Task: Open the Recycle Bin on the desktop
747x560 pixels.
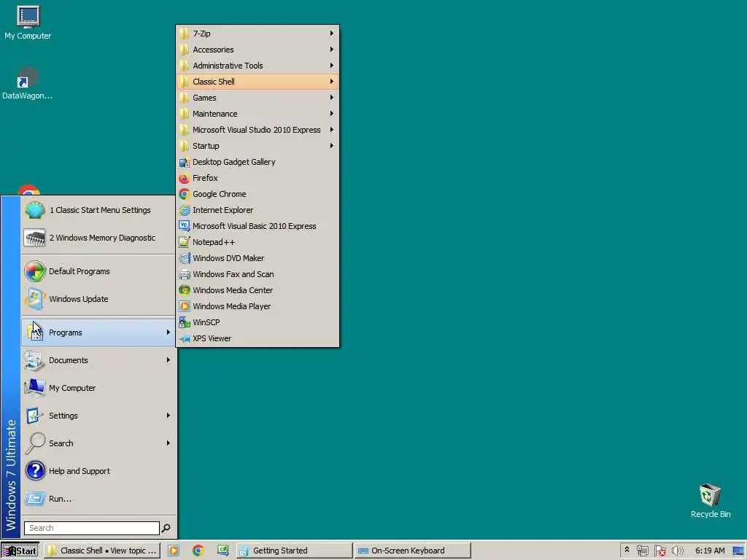Action: pos(711,501)
